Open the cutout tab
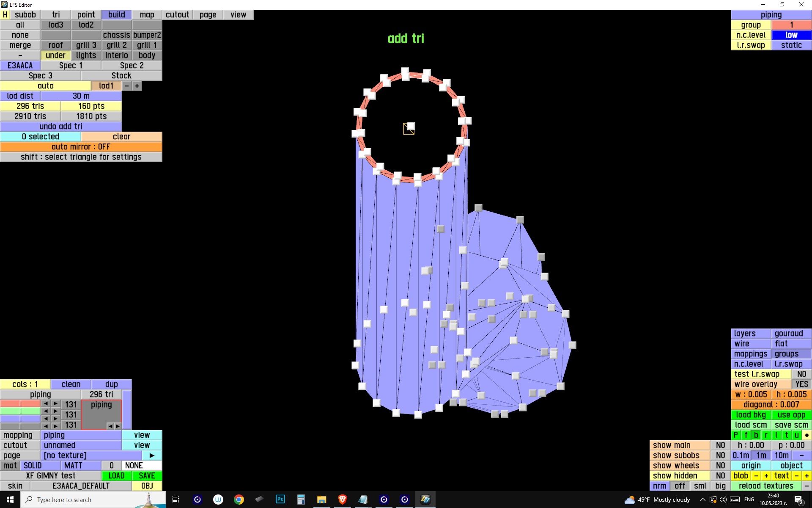812x508 pixels. pos(177,15)
